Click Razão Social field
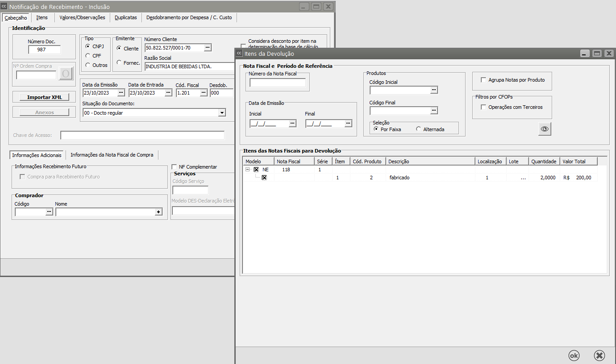Screen dimensions: 616x364 pos(190,66)
